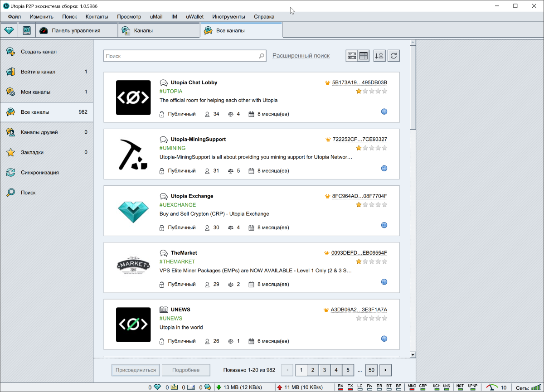This screenshot has width=544, height=392.
Task: Click the network speed gauge icon
Action: pyautogui.click(x=492, y=387)
